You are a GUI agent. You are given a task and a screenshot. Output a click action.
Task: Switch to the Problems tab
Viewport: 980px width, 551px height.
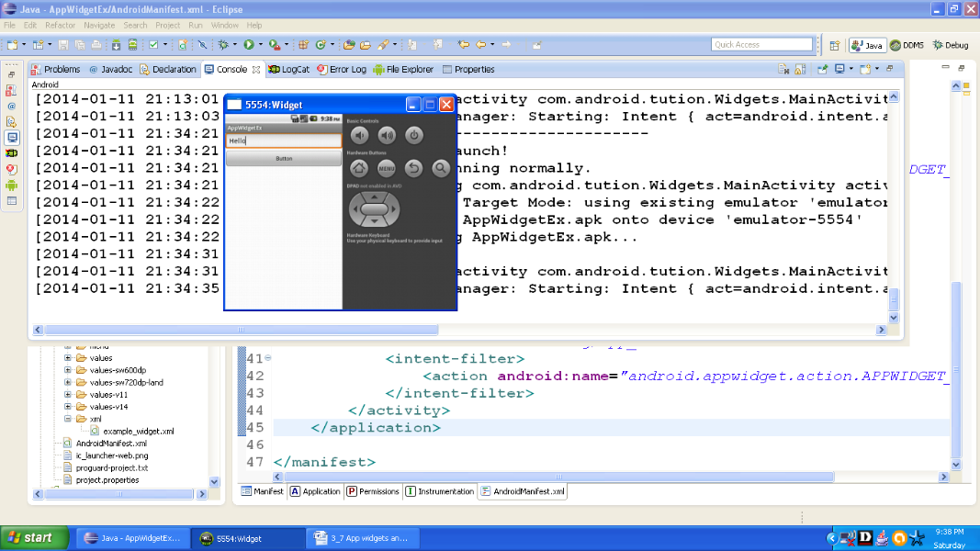(56, 70)
